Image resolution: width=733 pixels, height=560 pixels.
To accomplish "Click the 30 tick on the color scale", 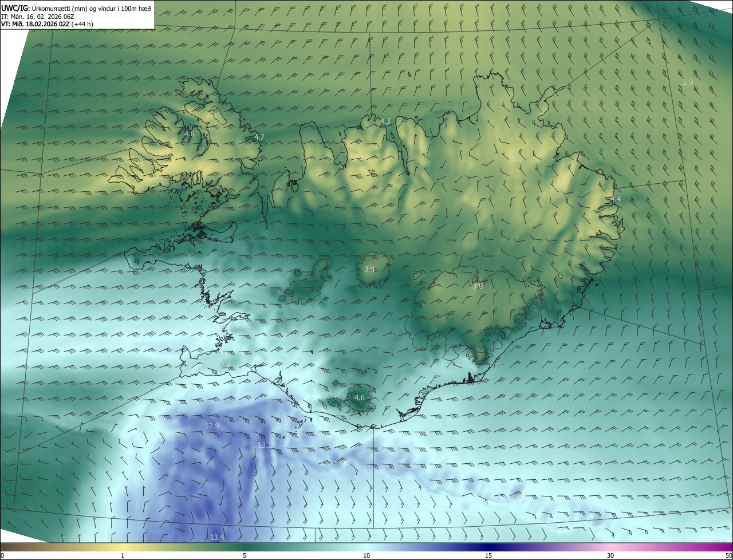I will click(610, 555).
